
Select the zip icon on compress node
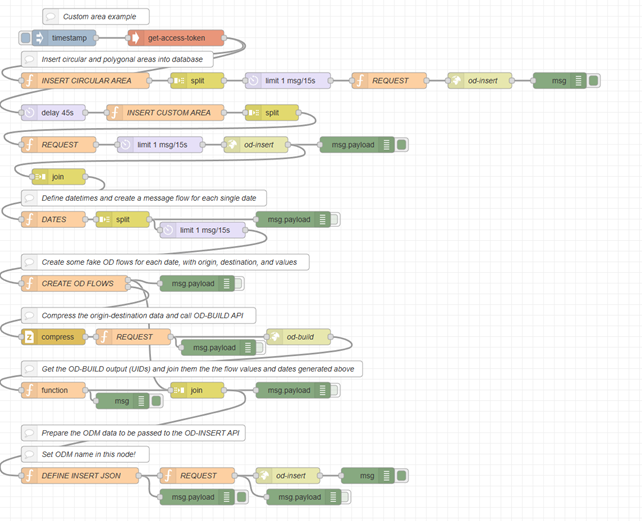click(30, 337)
